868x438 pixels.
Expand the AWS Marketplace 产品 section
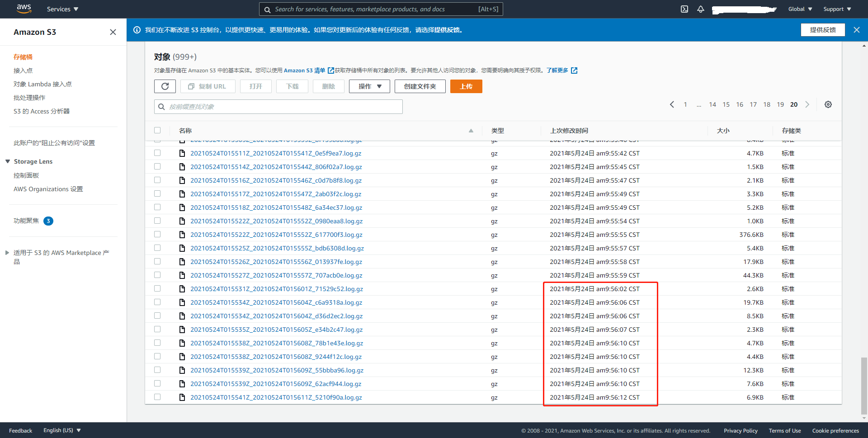(7, 253)
